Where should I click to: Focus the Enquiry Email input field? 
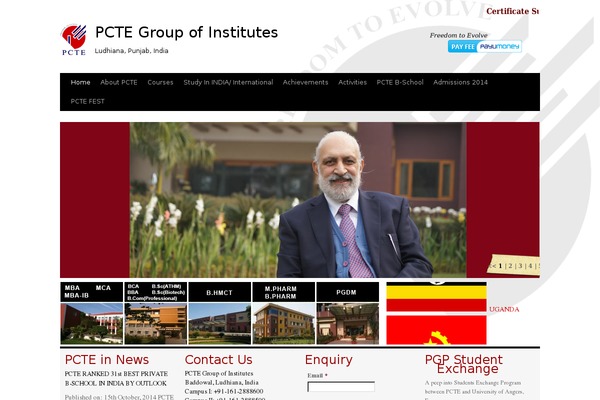pyautogui.click(x=341, y=387)
